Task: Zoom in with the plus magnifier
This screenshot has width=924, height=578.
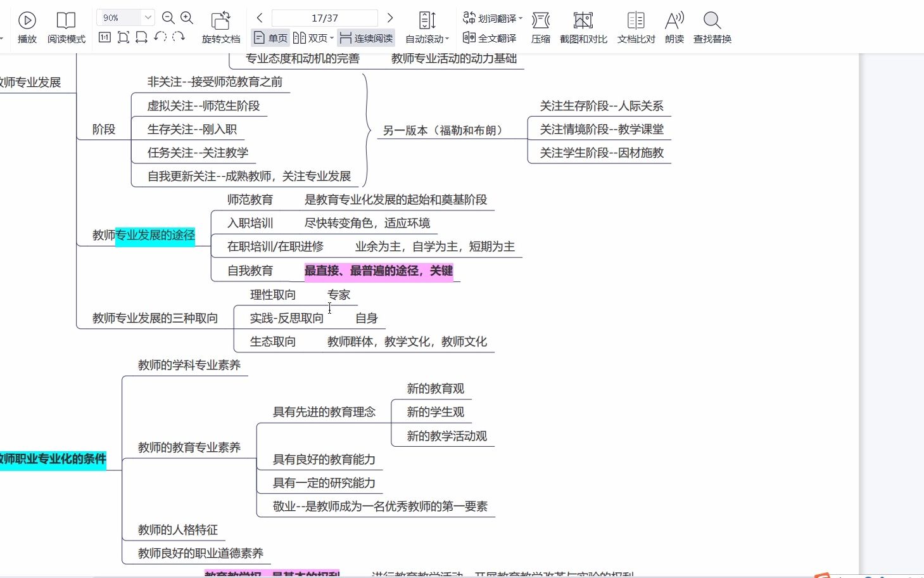Action: click(187, 18)
